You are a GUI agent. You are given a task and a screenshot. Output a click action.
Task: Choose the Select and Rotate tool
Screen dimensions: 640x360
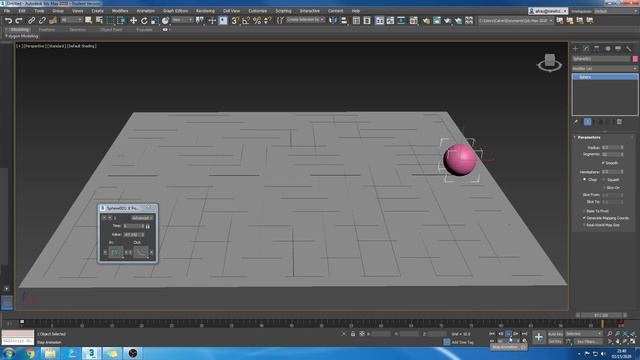pyautogui.click(x=144, y=20)
